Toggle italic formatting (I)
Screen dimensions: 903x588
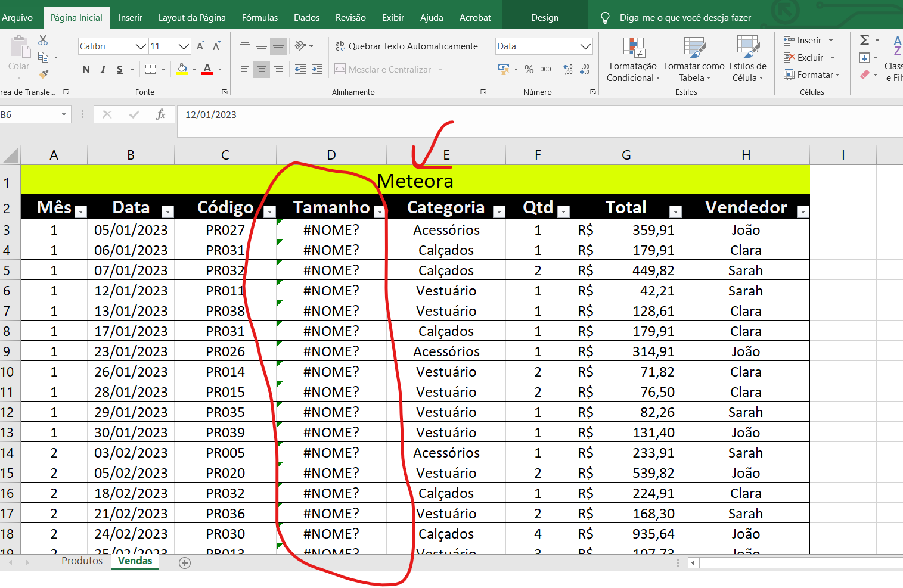click(x=103, y=69)
